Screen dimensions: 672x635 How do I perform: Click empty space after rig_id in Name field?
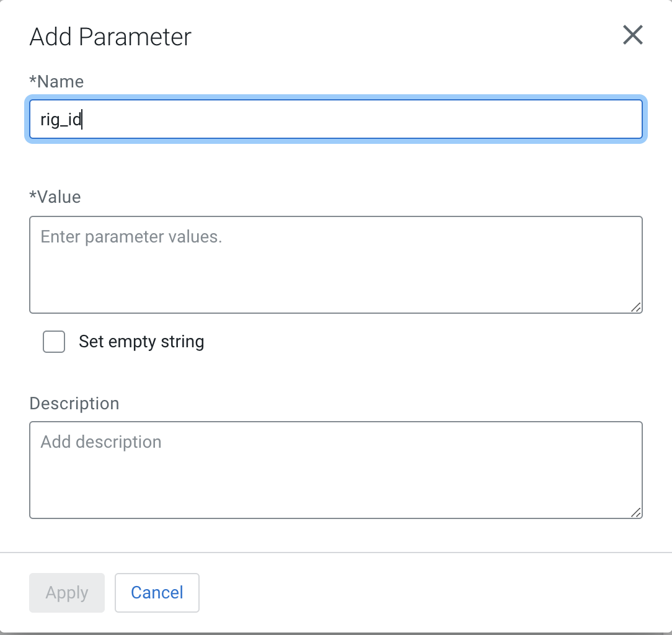click(360, 119)
